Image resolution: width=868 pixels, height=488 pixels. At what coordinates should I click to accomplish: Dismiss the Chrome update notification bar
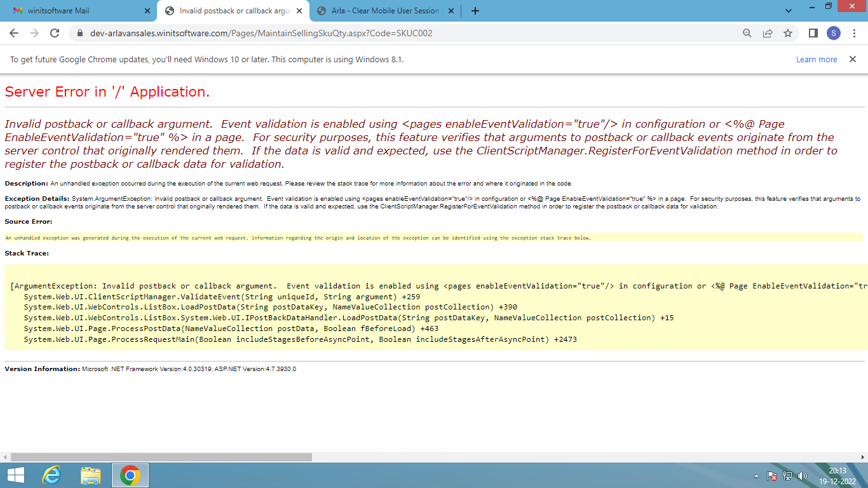(853, 59)
